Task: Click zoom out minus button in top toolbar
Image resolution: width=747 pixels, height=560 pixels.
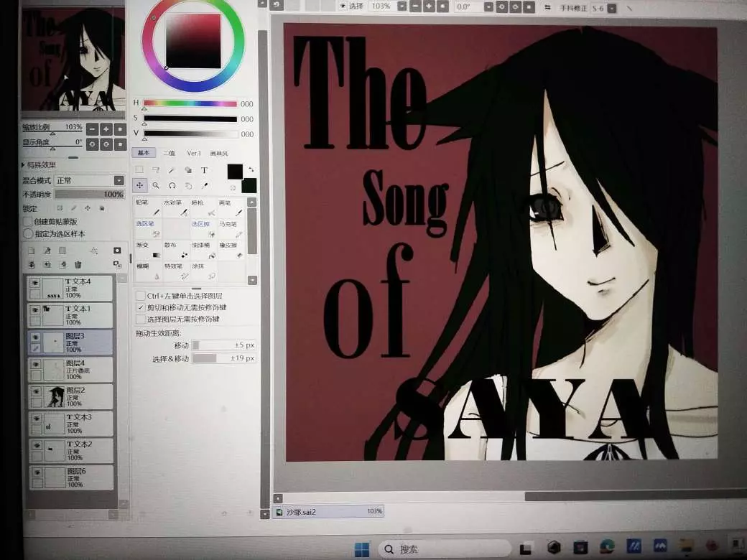Action: (x=415, y=6)
